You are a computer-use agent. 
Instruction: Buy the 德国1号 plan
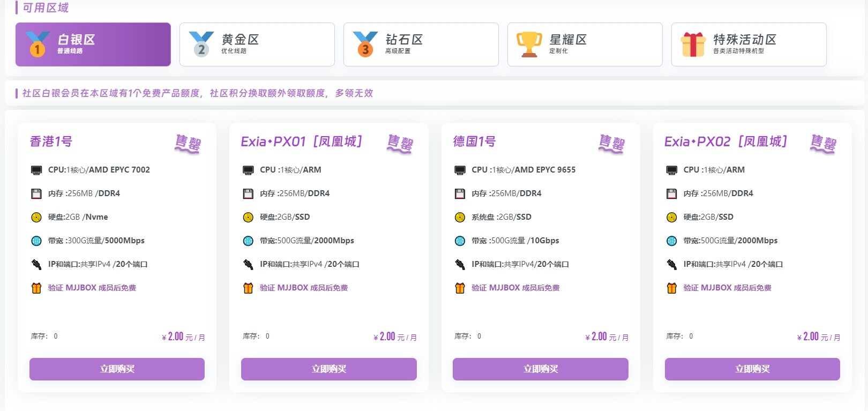pos(541,369)
